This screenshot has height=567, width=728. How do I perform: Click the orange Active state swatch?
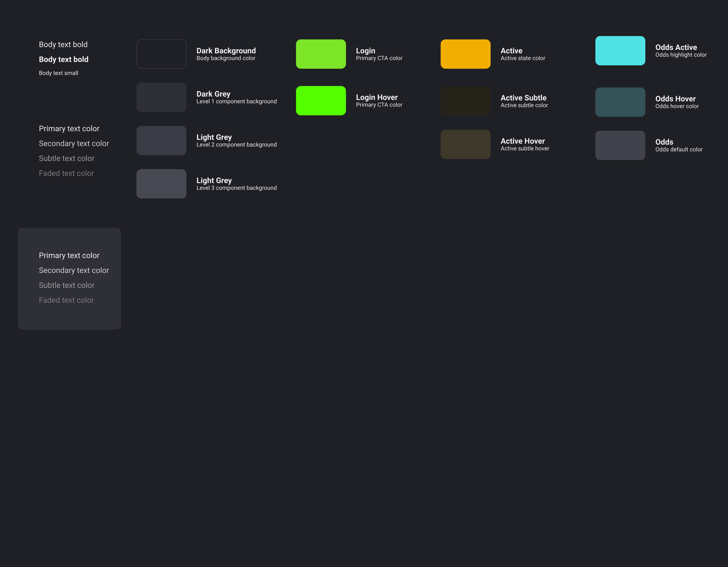click(x=465, y=54)
